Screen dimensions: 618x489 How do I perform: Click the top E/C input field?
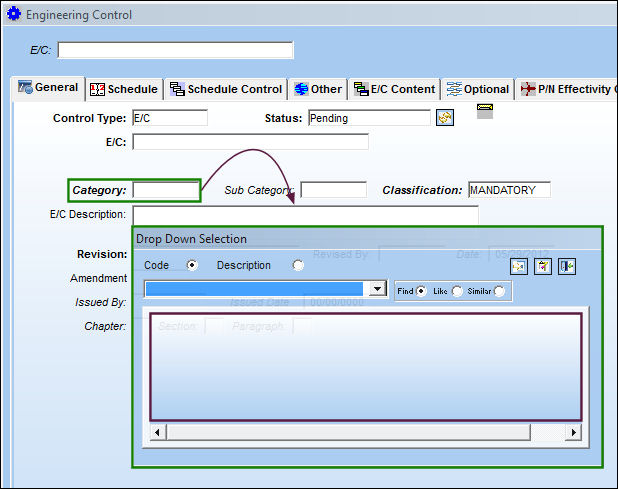click(175, 50)
